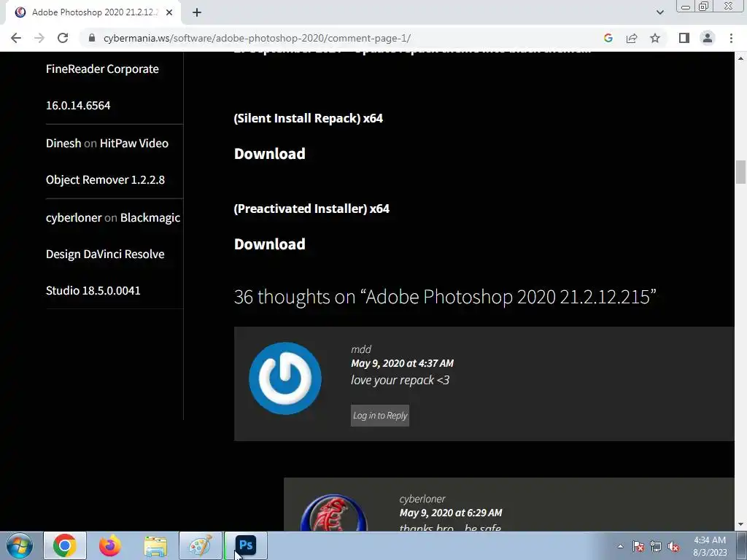Reload the page with the refresh icon
This screenshot has width=747, height=560.
(63, 38)
